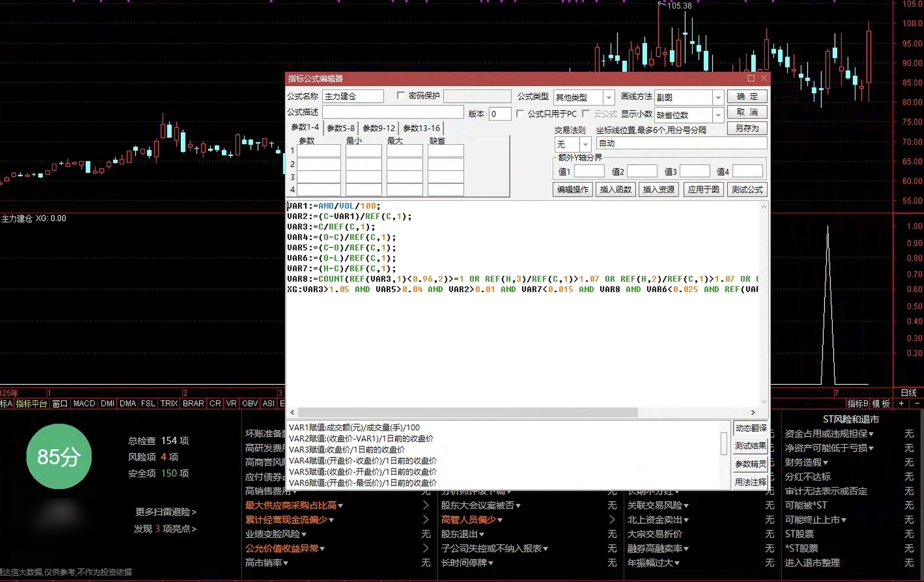
Task: Select the MACD indicator tab
Action: tap(84, 403)
